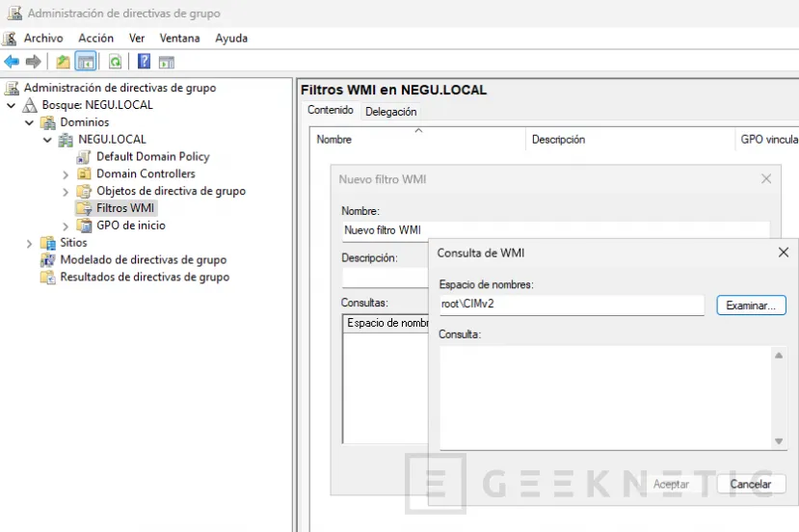Viewport: 799px width, 532px height.
Task: Click the Domain Controllers OU icon
Action: 84,173
